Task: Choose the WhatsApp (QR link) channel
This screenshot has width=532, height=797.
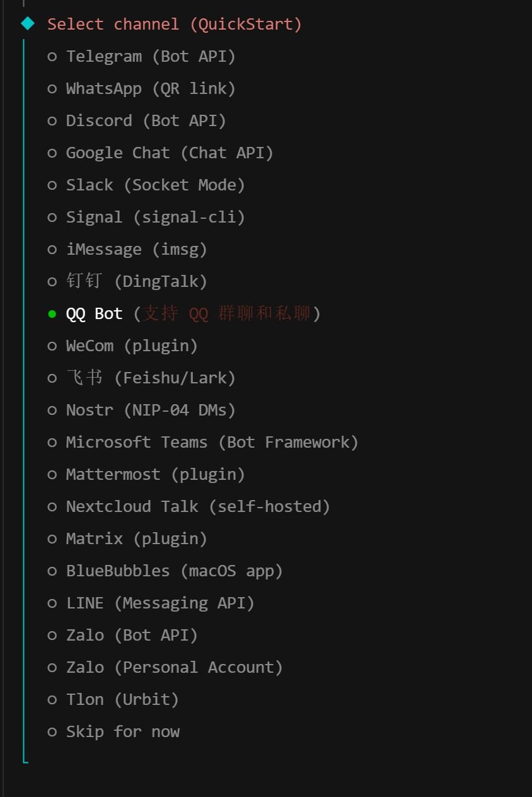Action: pyautogui.click(x=150, y=89)
